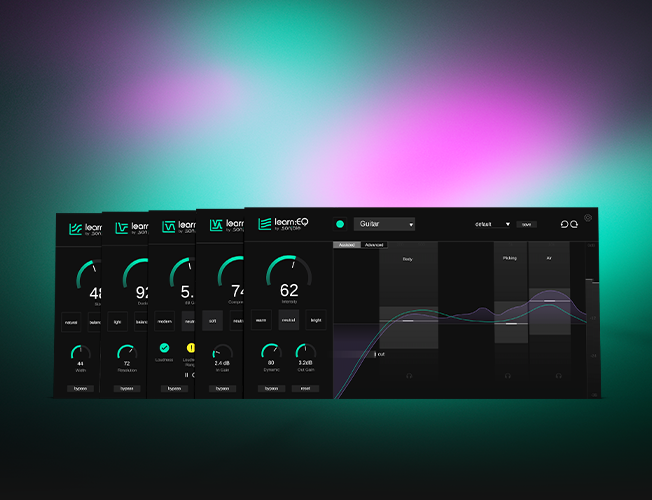Screen dimensions: 652x500
Task: Open the Guitar instrument profile dropdown
Action: 384,224
